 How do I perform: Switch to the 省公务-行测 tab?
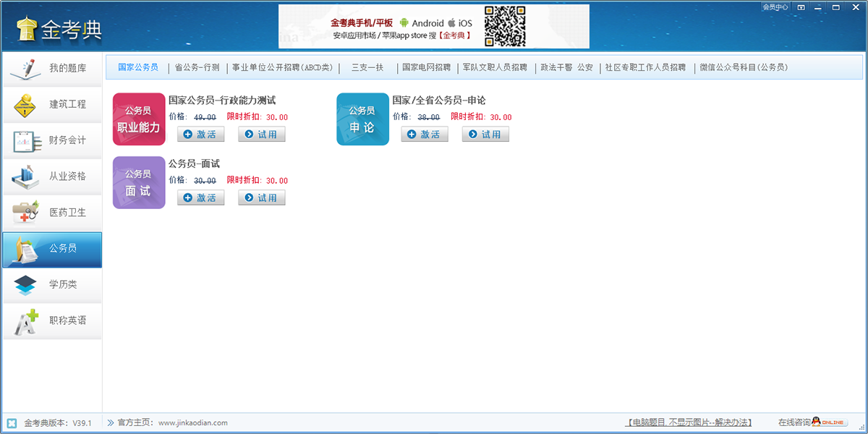click(x=197, y=68)
